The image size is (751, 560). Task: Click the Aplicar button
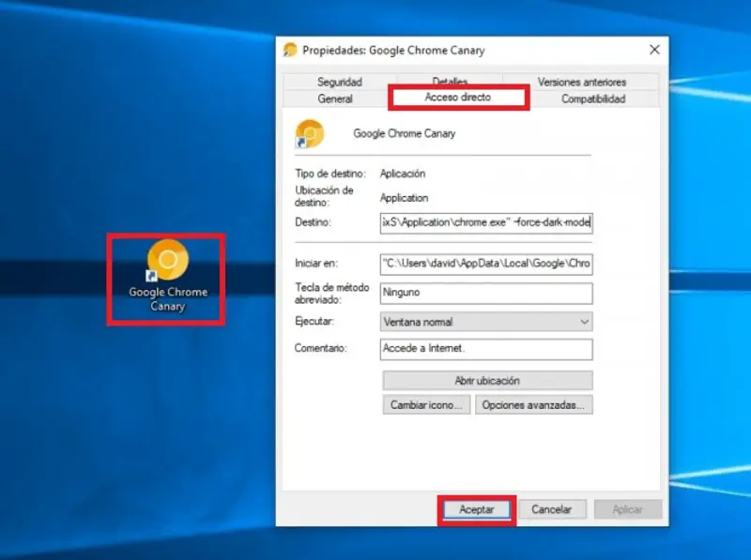click(x=628, y=509)
